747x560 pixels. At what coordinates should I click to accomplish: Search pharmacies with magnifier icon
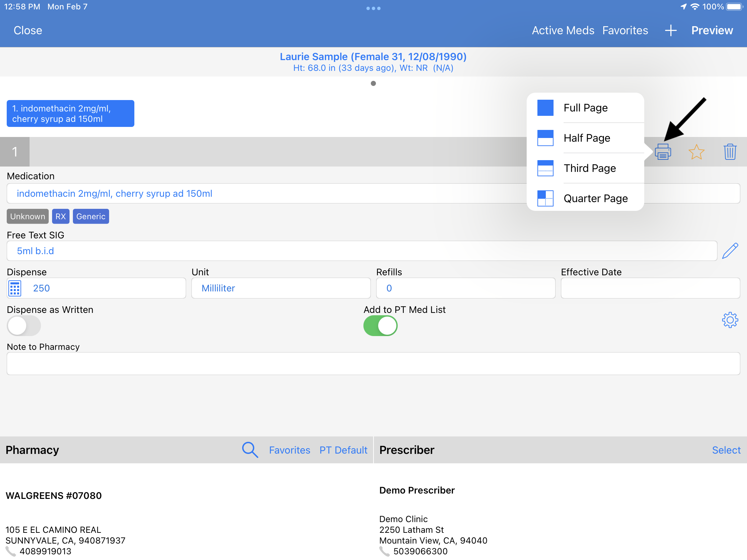[250, 450]
